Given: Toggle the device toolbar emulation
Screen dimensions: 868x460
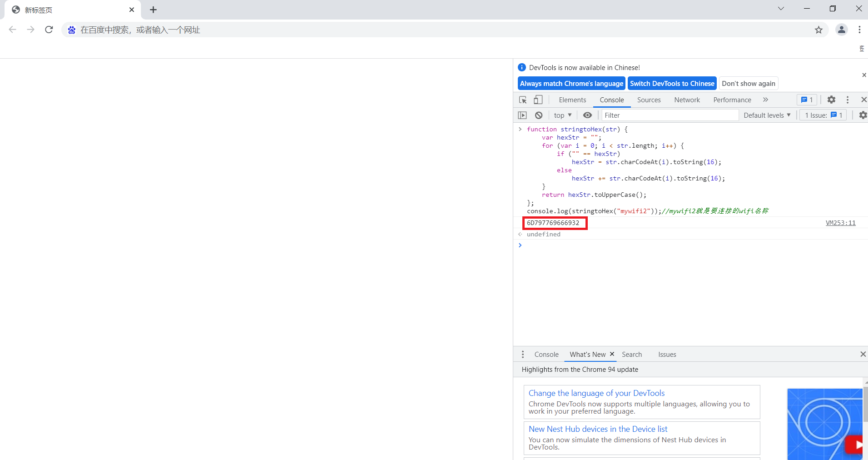Looking at the screenshot, I should (x=538, y=100).
